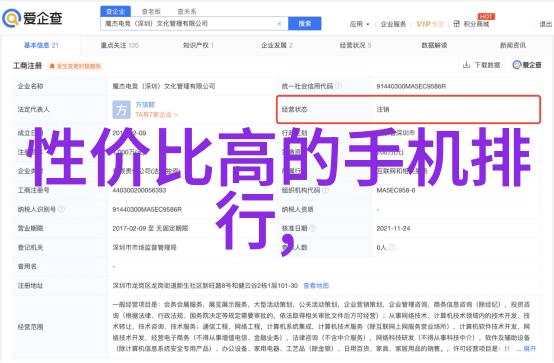
Task: Click help icon next to 纳税人识别号
Action: coord(61,209)
